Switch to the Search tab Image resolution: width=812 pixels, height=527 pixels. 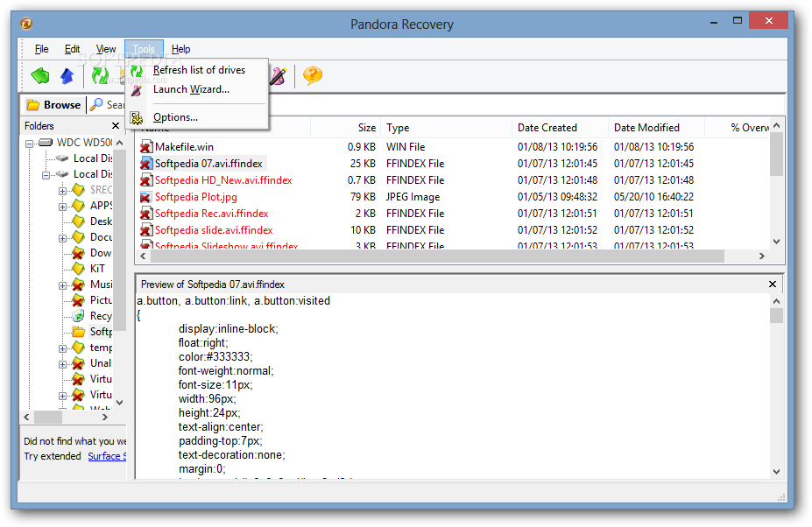pos(107,105)
